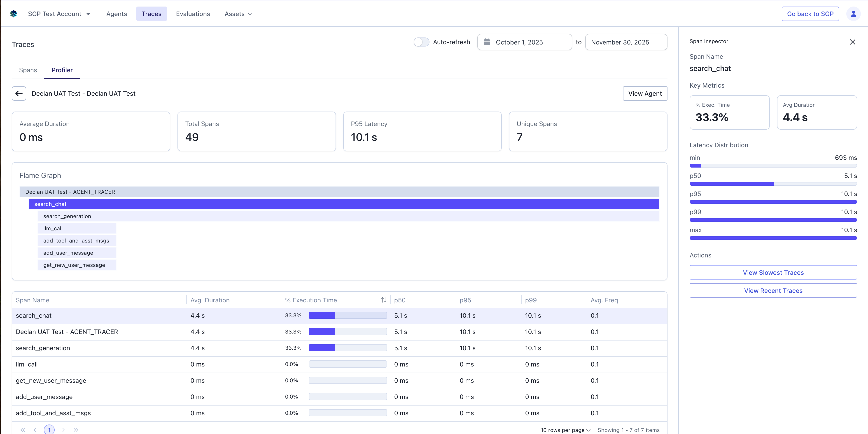The image size is (868, 434).
Task: Sort the table by % Execution Time
Action: click(383, 300)
